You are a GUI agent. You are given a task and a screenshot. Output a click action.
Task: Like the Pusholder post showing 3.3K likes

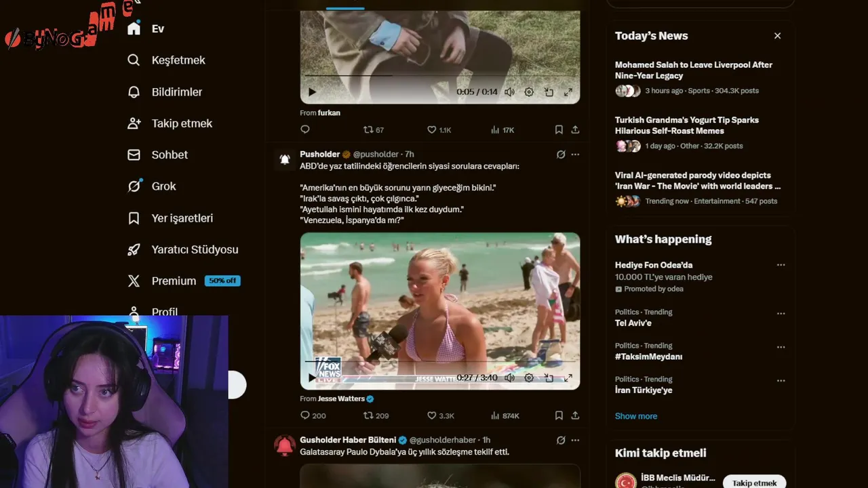(440, 415)
